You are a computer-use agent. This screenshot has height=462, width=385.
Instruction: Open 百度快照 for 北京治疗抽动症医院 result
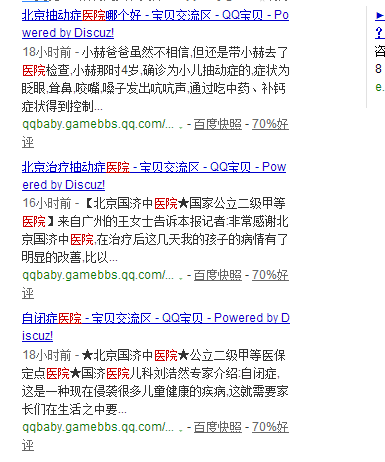(218, 275)
